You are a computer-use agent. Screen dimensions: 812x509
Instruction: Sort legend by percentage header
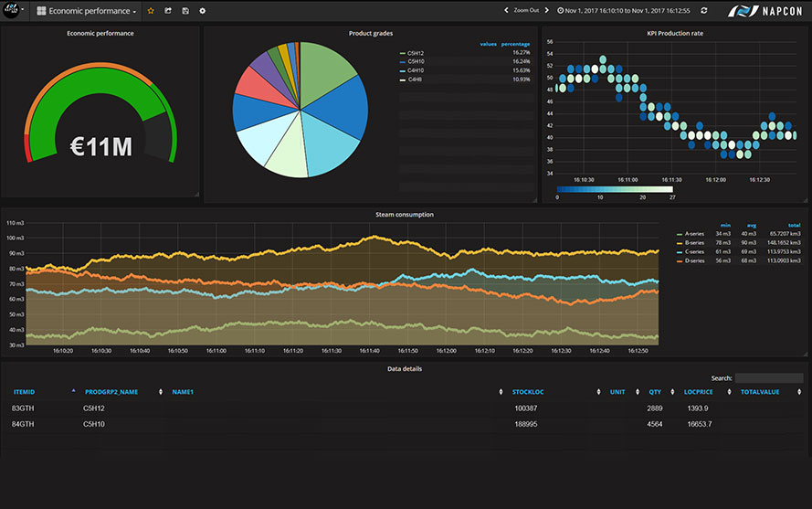pyautogui.click(x=516, y=44)
